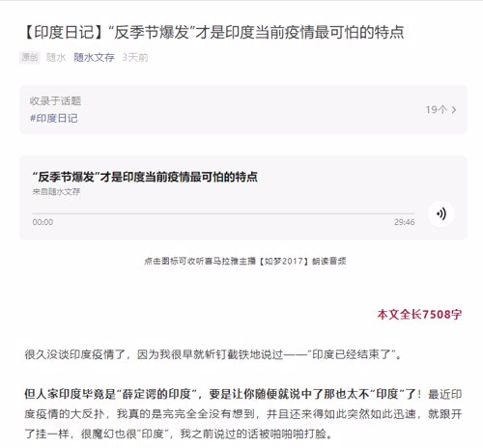Click the audio card title 反季节爆发
The width and height of the screenshot is (483, 448).
click(x=145, y=177)
